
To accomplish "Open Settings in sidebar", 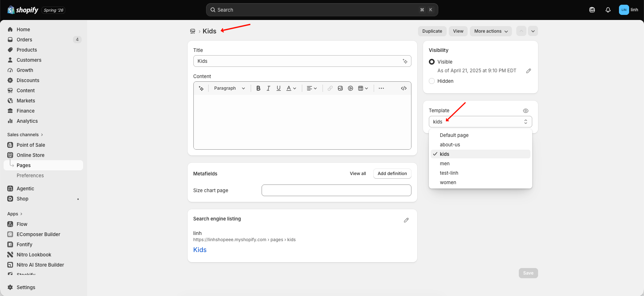I will (44, 287).
